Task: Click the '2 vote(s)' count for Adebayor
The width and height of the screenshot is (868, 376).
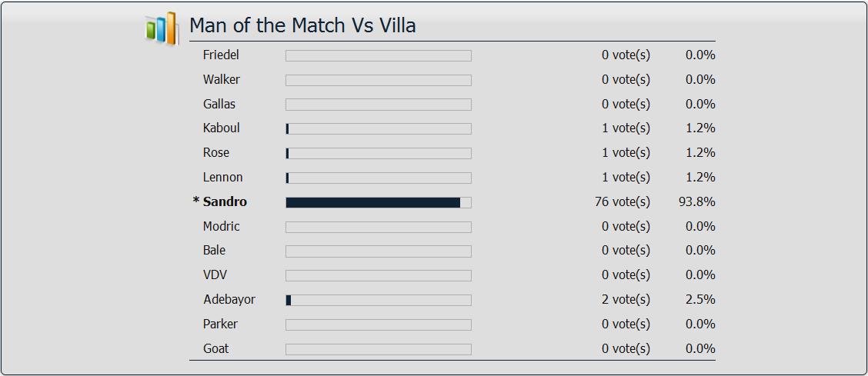Action: pos(626,299)
